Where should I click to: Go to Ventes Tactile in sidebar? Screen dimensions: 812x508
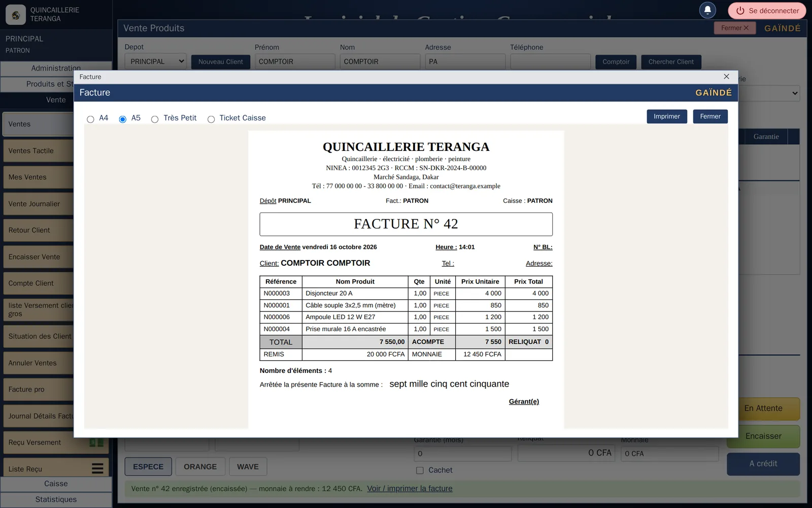39,151
